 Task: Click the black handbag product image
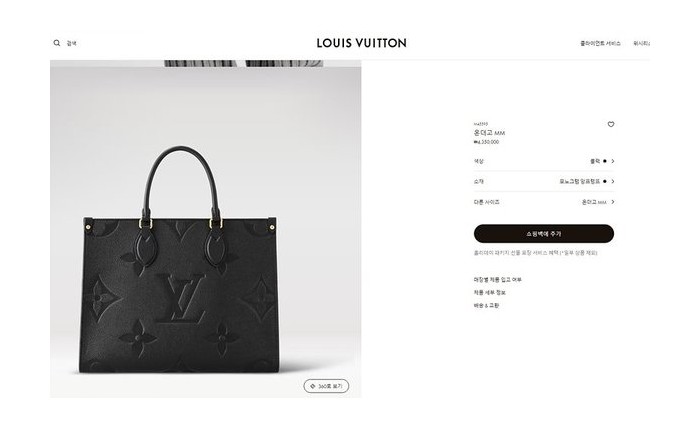pos(180,260)
